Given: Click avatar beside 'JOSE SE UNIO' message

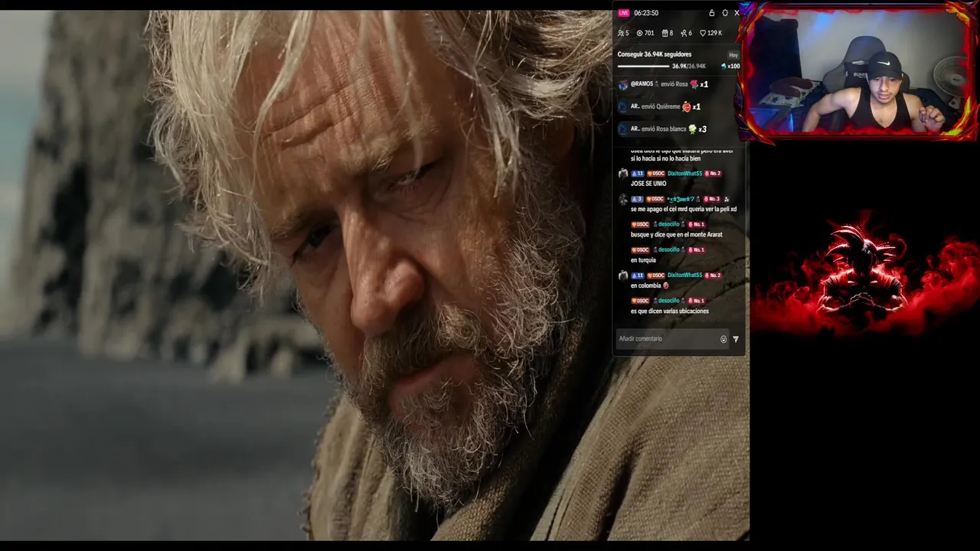Looking at the screenshot, I should (x=623, y=174).
